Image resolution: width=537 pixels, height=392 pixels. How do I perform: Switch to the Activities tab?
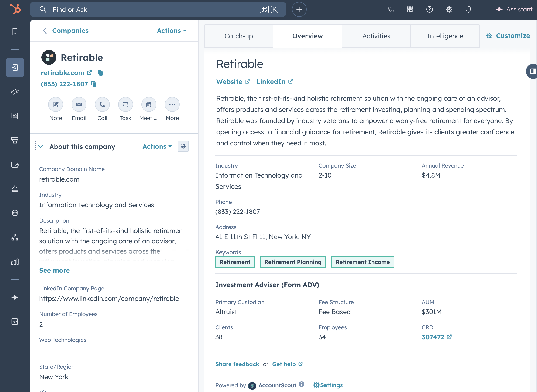coord(376,36)
